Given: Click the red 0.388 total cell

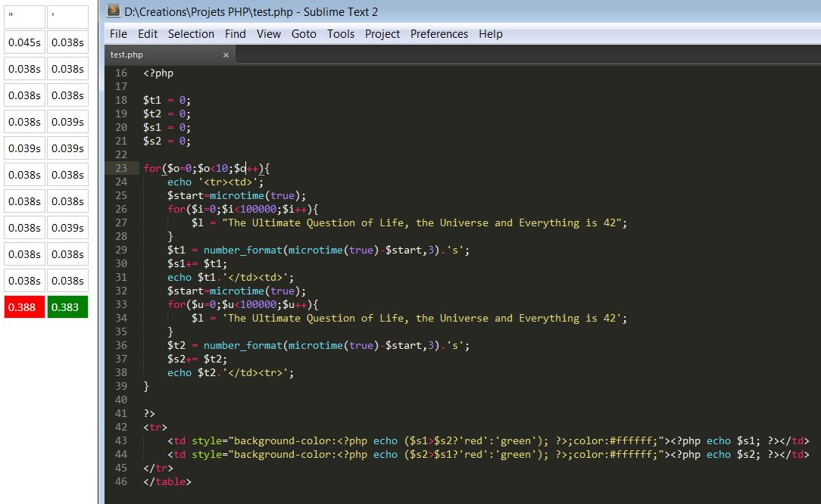Looking at the screenshot, I should pyautogui.click(x=24, y=307).
